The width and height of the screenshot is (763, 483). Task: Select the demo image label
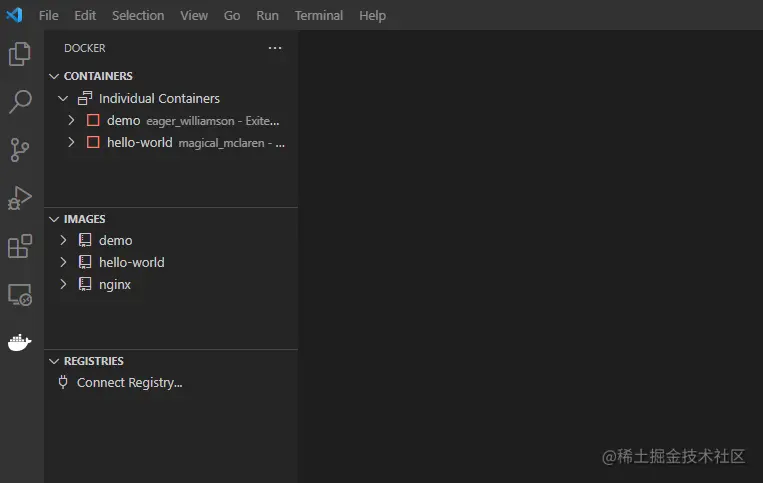(115, 240)
